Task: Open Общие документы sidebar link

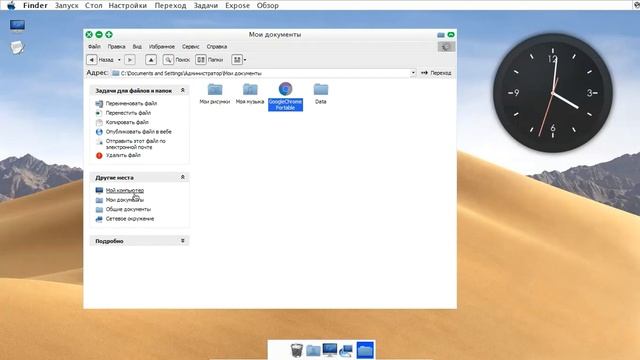Action: coord(128,209)
